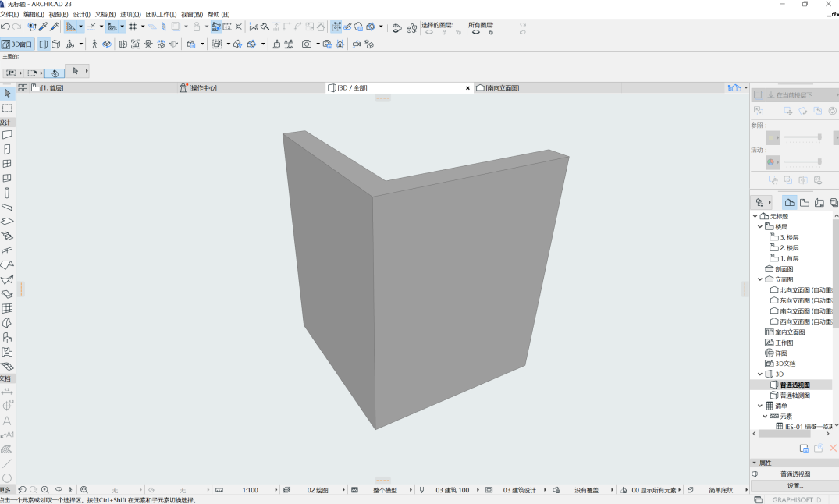This screenshot has width=839, height=504.
Task: Click the walking figure explore icon
Action: (94, 44)
